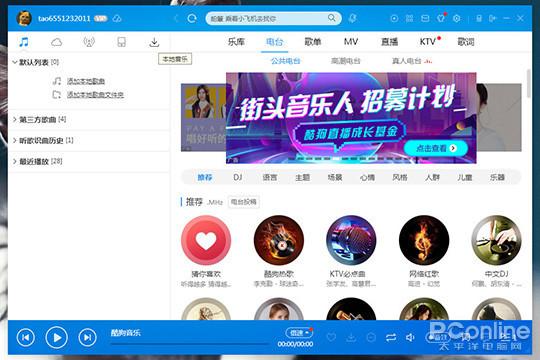The height and width of the screenshot is (360, 540).
Task: Open the download manager sidebar tab
Action: [154, 42]
